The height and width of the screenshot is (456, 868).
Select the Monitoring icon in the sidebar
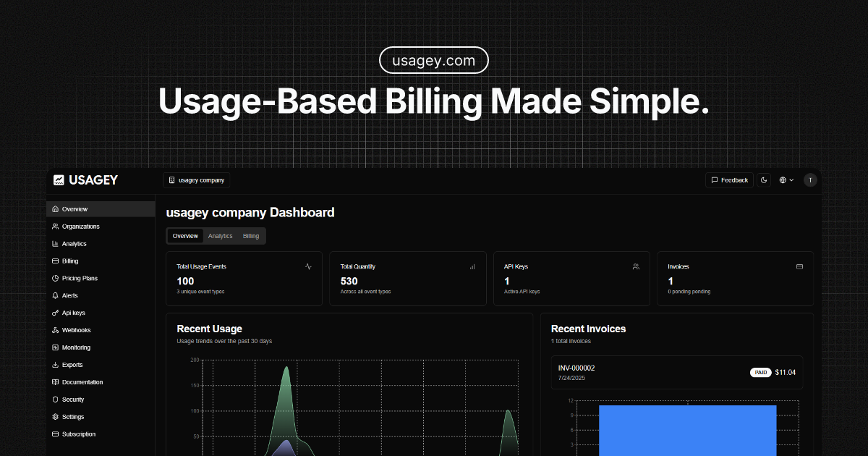55,347
